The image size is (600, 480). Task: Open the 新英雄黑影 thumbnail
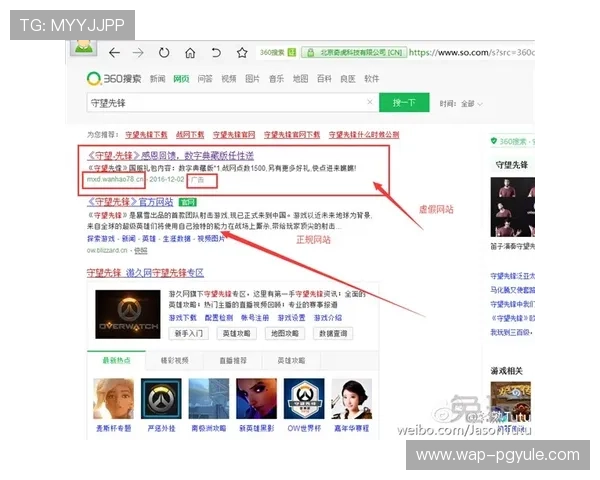[x=256, y=399]
